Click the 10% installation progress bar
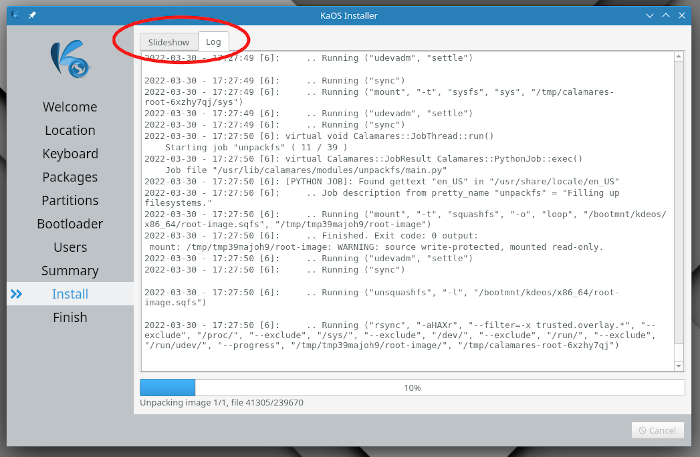 [412, 387]
